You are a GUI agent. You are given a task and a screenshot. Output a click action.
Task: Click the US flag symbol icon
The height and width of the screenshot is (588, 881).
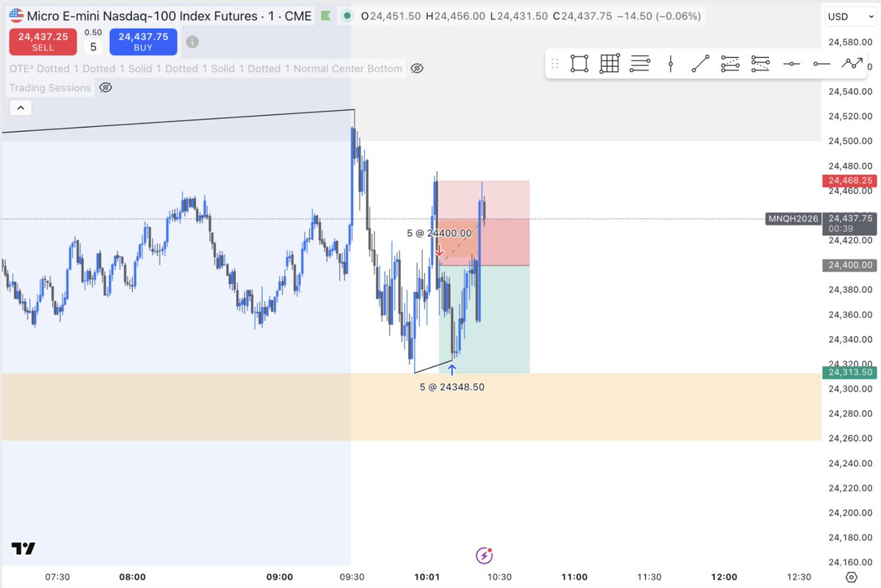tap(15, 15)
